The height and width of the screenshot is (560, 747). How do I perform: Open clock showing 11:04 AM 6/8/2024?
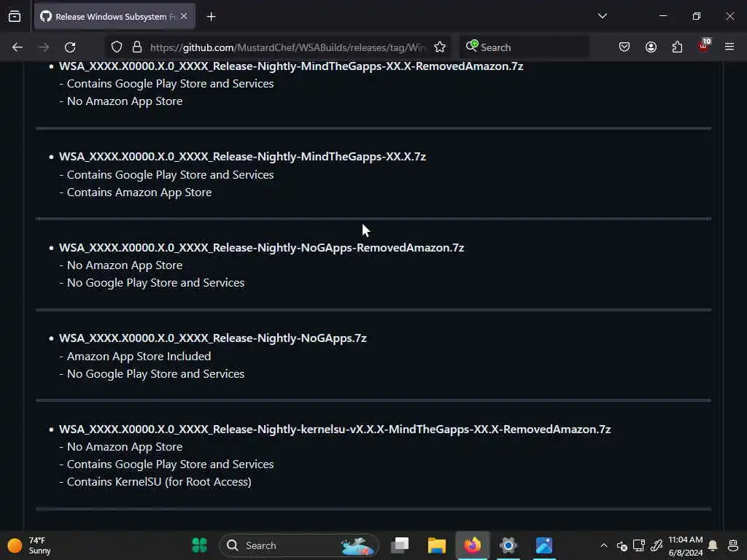click(x=686, y=545)
